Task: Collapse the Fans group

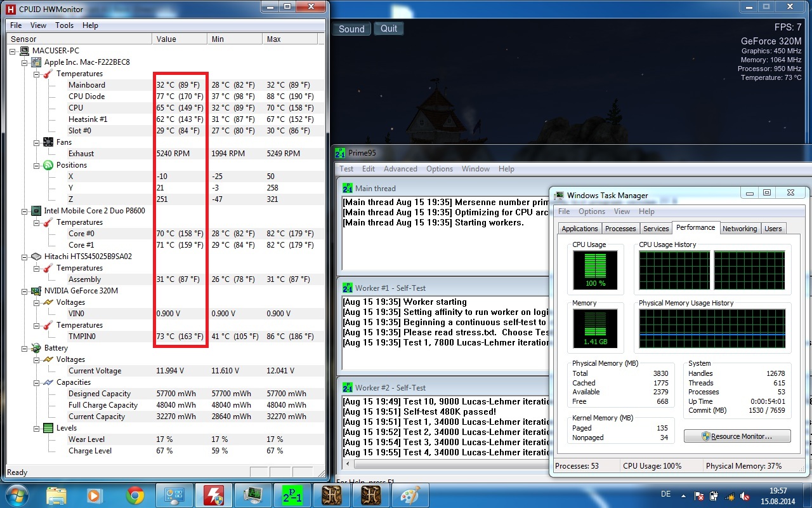Action: tap(37, 142)
